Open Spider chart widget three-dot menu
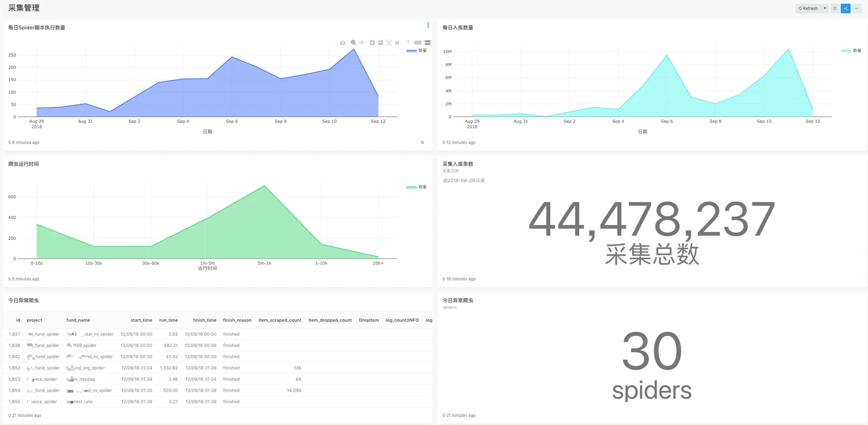This screenshot has width=868, height=425. (428, 25)
